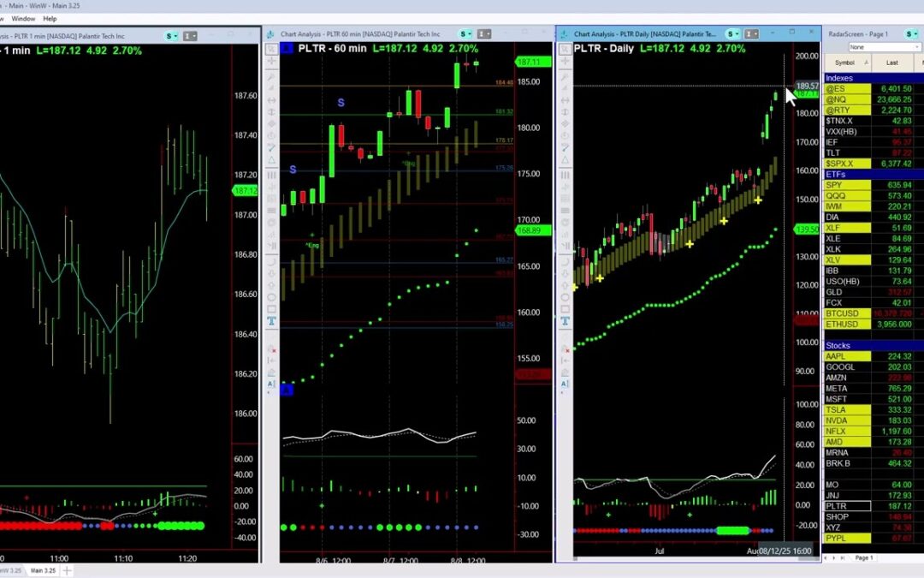Image resolution: width=924 pixels, height=578 pixels.
Task: Select the ellipse tool in 60 min chart toolbar
Action: pos(271,297)
